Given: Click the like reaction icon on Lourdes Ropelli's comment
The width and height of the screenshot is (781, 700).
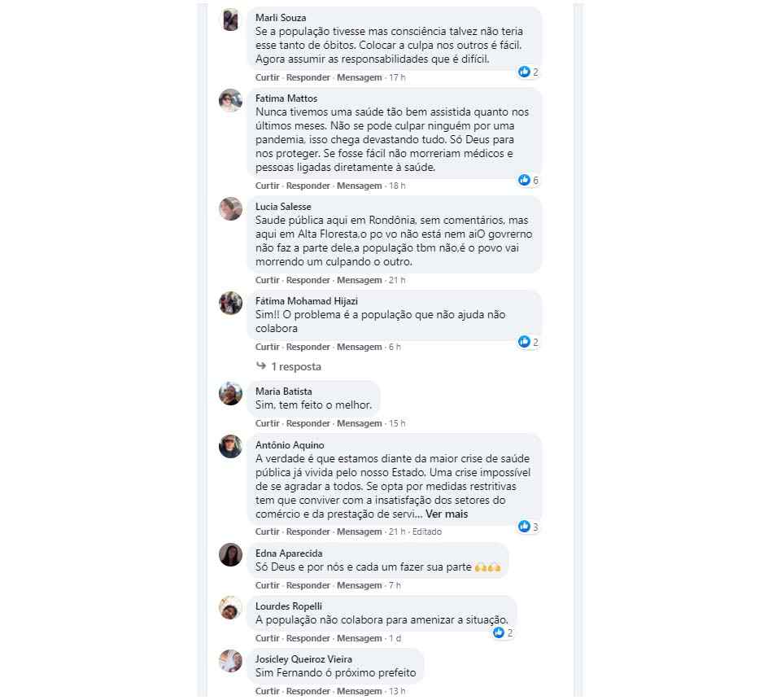Looking at the screenshot, I should pos(500,632).
